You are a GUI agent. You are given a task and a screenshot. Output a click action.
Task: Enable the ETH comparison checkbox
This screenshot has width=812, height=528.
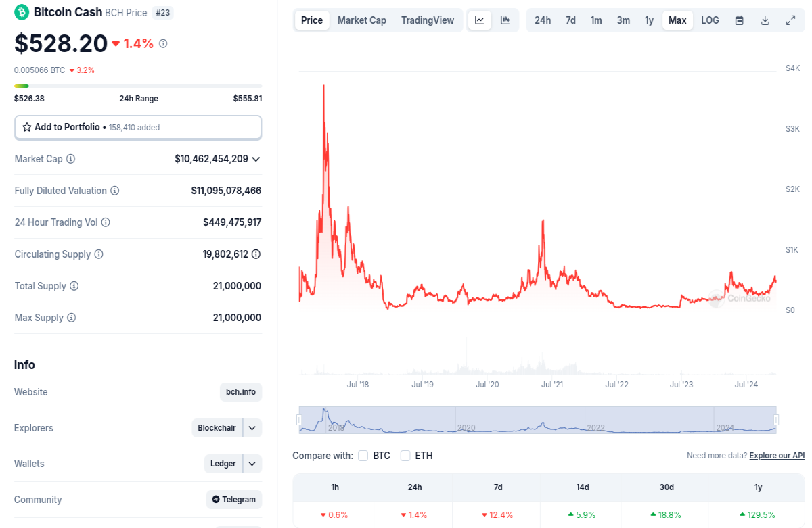(405, 456)
